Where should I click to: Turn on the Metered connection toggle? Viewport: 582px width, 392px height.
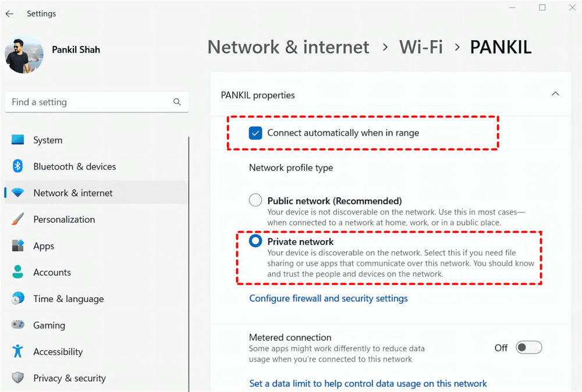point(529,348)
